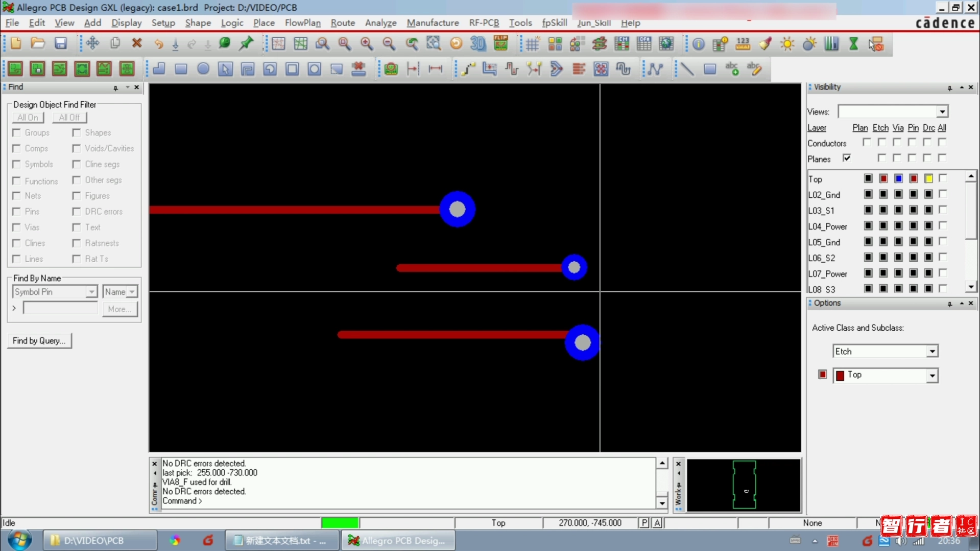Click the A button in status bar
980x551 pixels.
[x=657, y=523]
